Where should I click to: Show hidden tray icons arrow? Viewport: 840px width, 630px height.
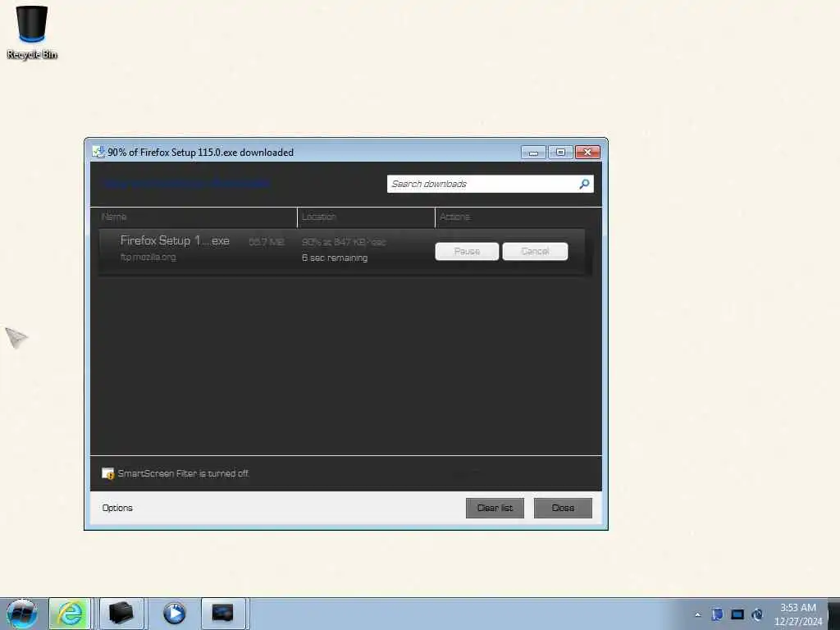(x=697, y=614)
